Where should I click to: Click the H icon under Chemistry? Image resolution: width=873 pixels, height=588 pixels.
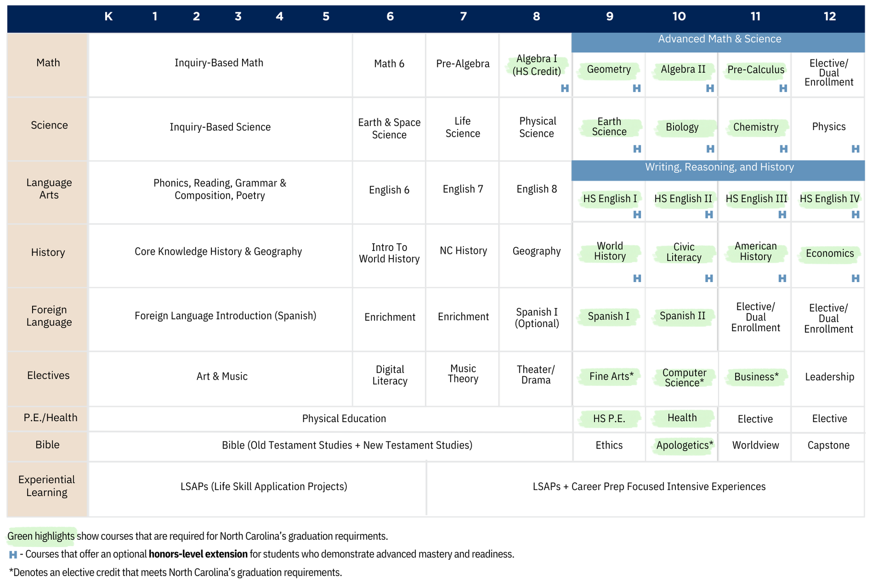pos(784,149)
